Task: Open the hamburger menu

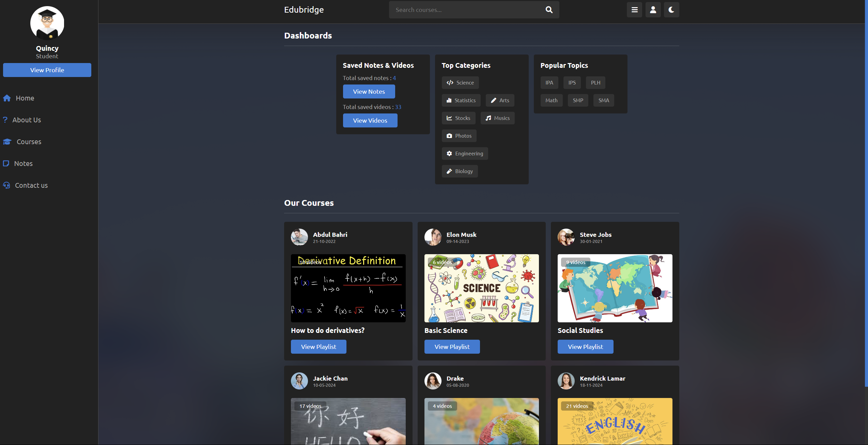Action: pyautogui.click(x=634, y=10)
